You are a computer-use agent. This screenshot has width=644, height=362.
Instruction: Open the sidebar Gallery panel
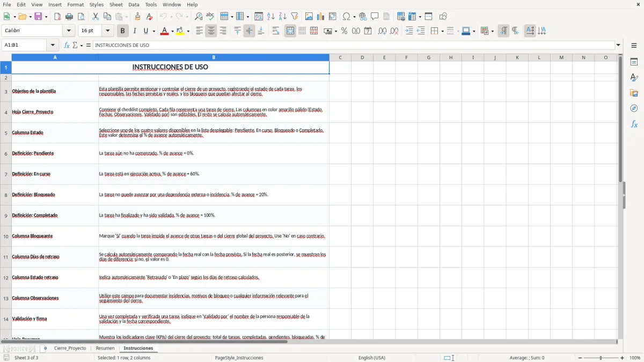[x=634, y=93]
